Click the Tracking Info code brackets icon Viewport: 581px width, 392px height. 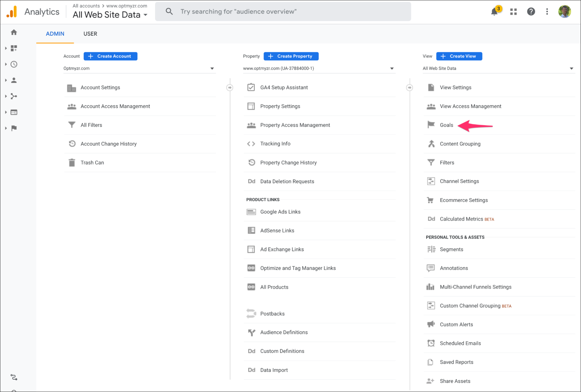(251, 144)
